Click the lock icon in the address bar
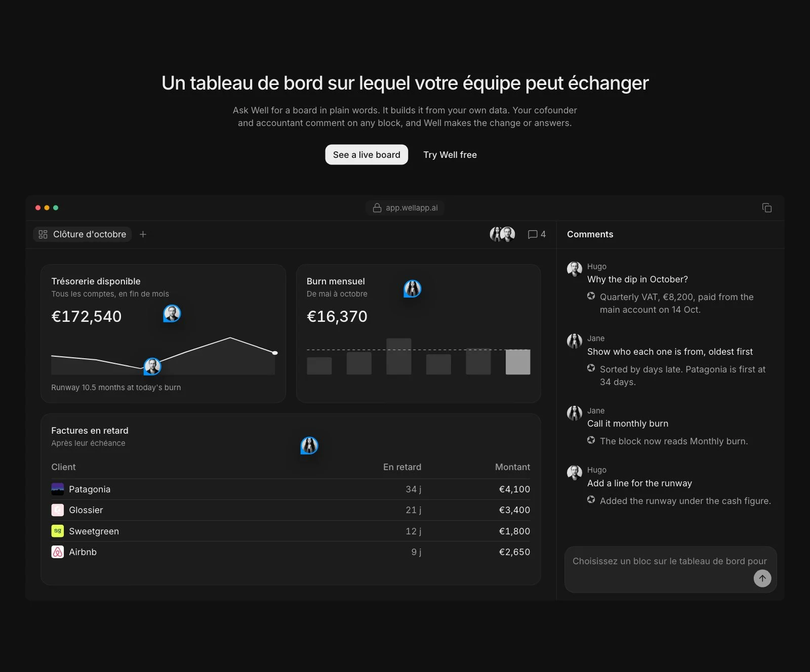Viewport: 810px width, 672px height. (377, 208)
